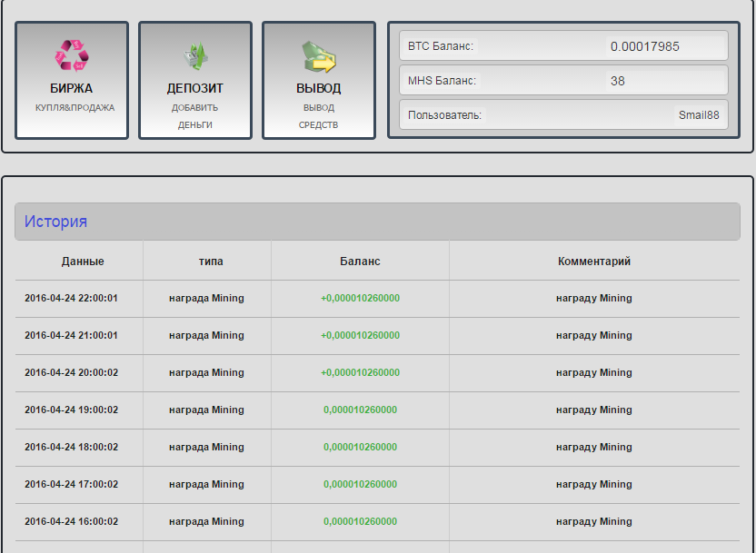This screenshot has height=553, width=756.
Task: Click the green deposit money icon
Action: (194, 56)
